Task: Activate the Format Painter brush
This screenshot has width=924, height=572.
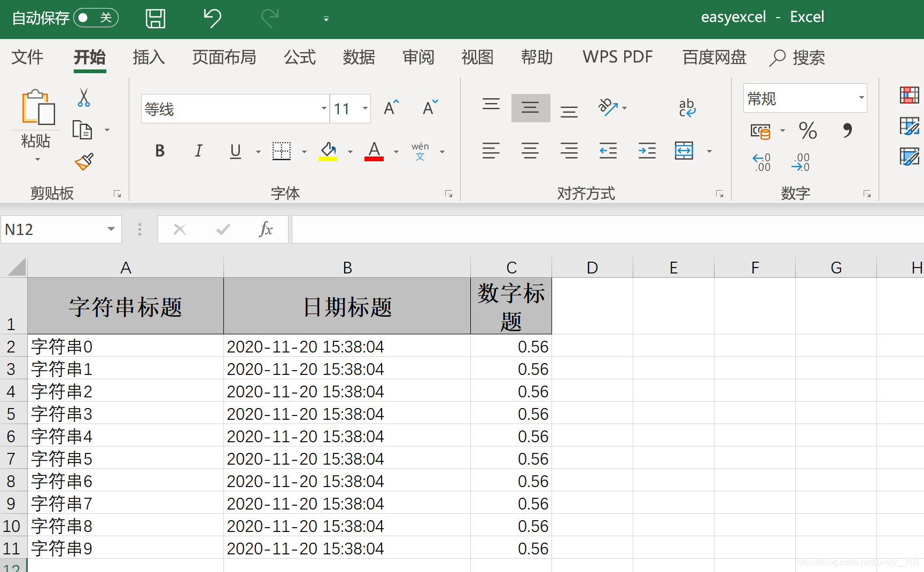Action: tap(84, 161)
